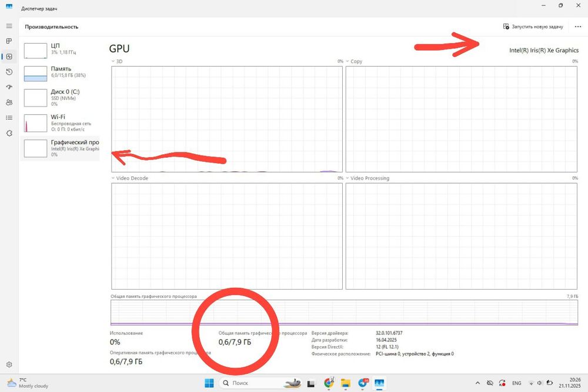Click the 'Запустить новую задачу' button
The image size is (588, 392).
click(533, 26)
